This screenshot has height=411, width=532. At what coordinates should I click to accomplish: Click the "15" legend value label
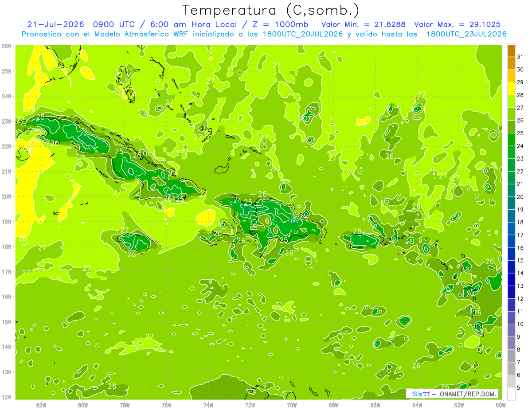pyautogui.click(x=520, y=260)
